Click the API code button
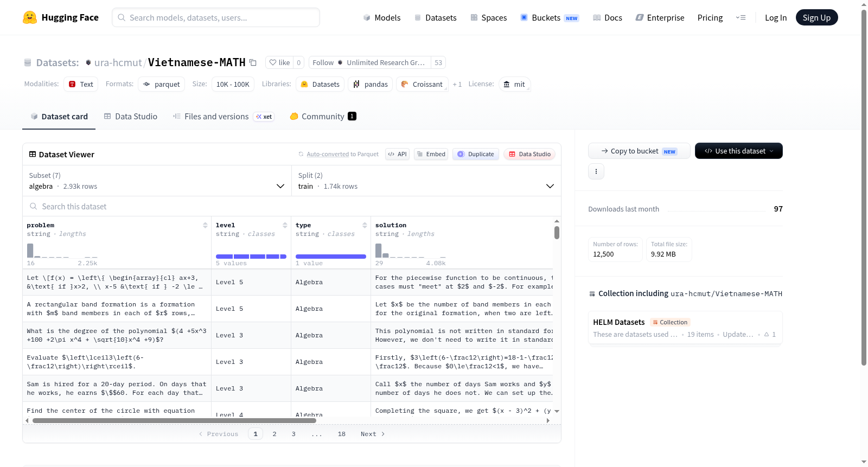The width and height of the screenshot is (868, 467). (x=397, y=154)
